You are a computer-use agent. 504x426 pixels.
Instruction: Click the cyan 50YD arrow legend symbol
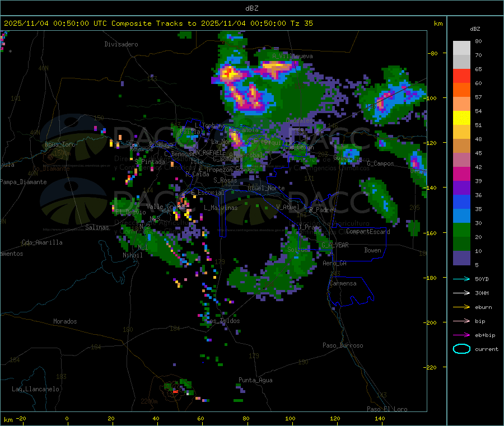[461, 279]
